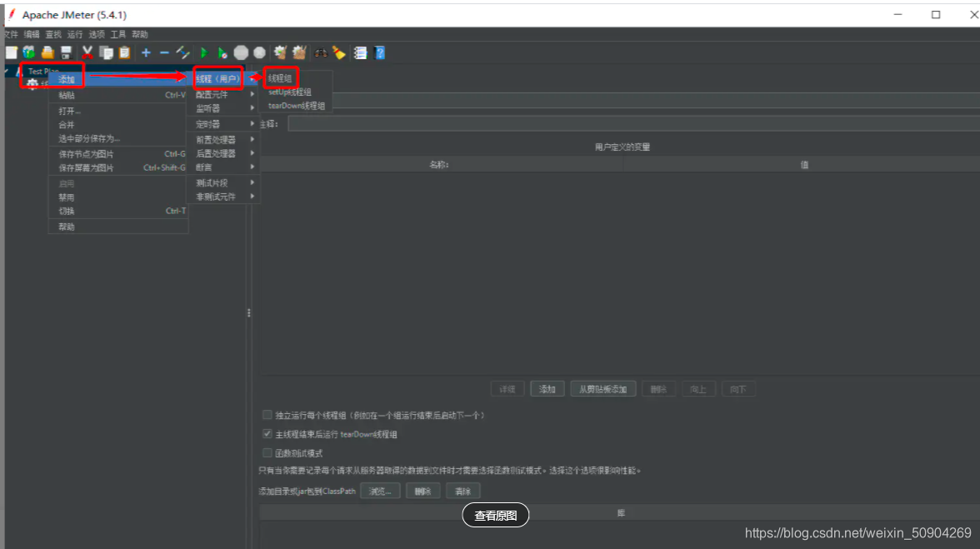Choose 选中部分保存为... in the context menu
The width and height of the screenshot is (980, 549).
click(x=118, y=138)
